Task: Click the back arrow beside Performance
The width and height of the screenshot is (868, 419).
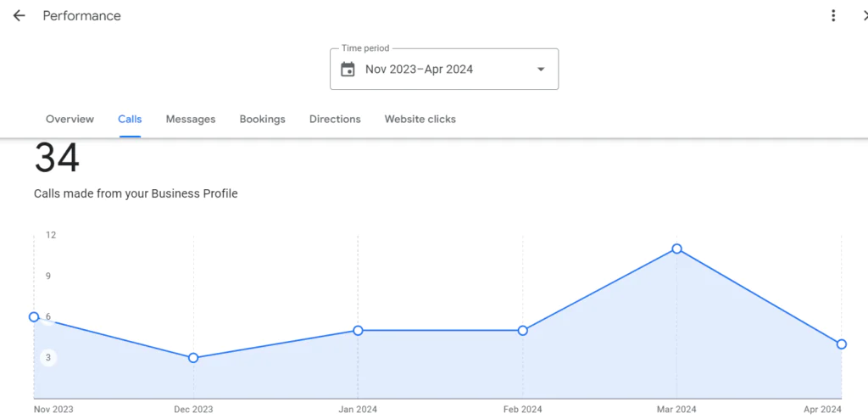Action: click(19, 16)
